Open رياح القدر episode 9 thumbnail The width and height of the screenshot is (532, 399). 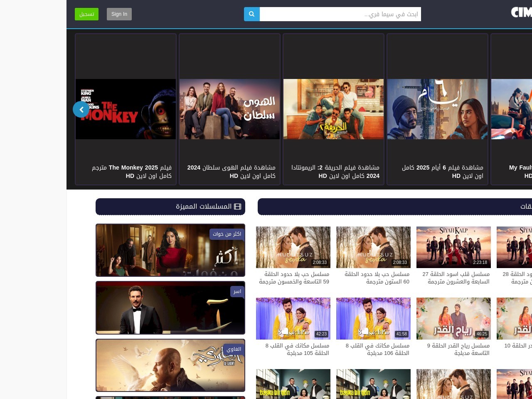(x=453, y=318)
